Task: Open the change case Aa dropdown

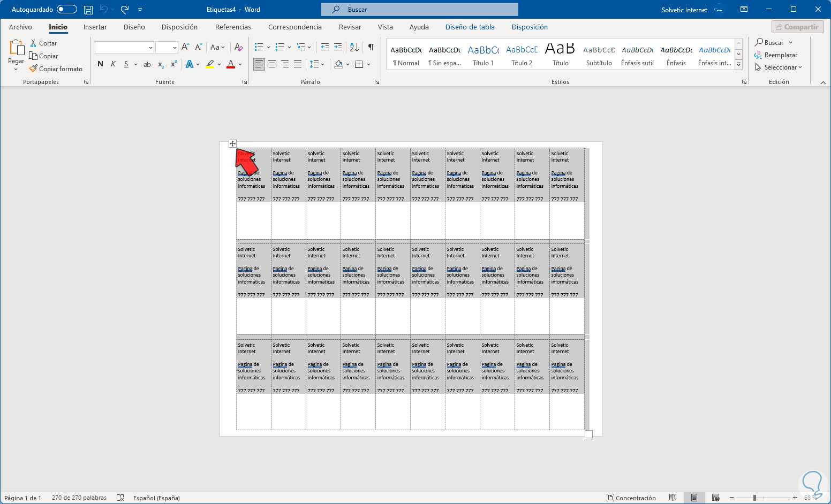Action: 217,47
